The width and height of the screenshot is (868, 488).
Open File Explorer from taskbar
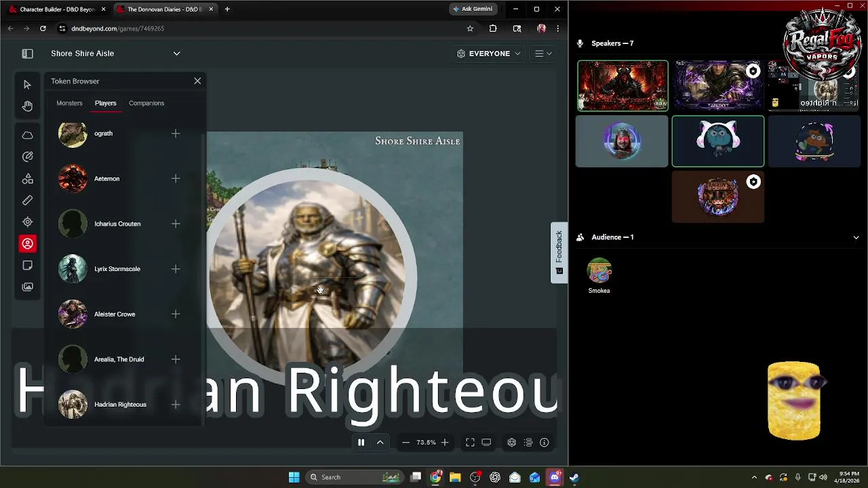click(455, 477)
